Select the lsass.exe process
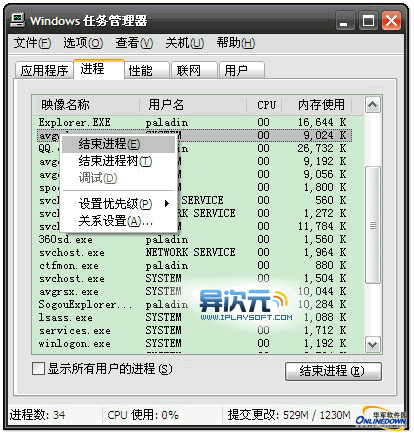Screen dimensions: 414x435 (x=193, y=317)
